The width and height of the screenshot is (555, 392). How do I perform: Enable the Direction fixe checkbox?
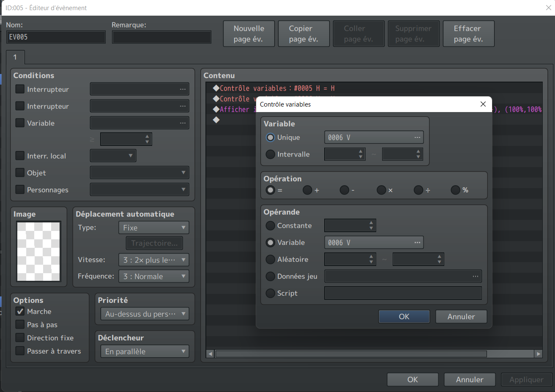(20, 338)
